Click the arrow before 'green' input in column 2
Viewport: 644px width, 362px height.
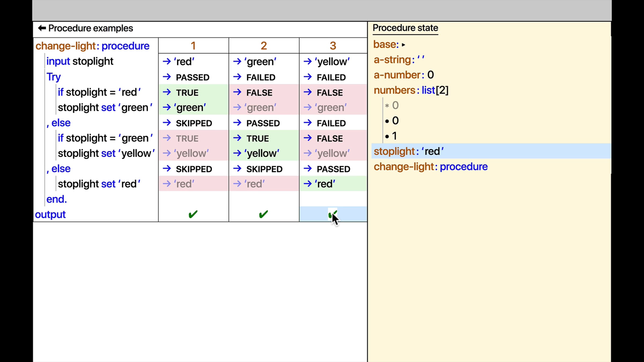coord(237,61)
